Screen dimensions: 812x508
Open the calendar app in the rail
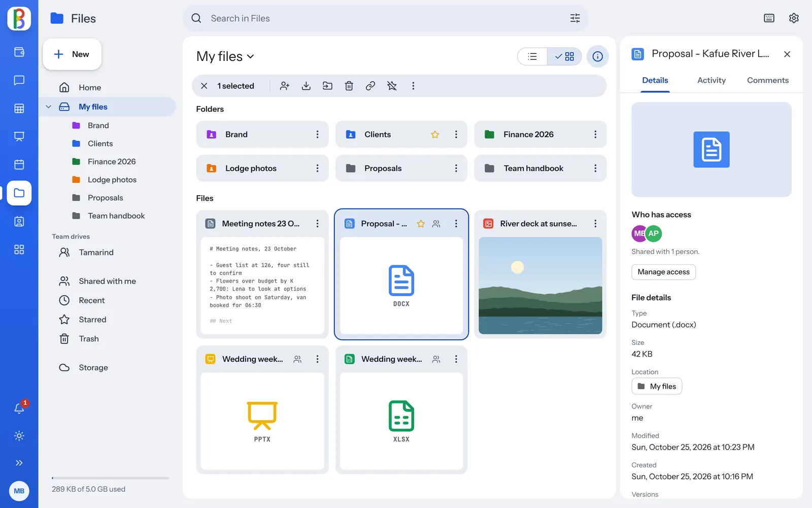point(19,165)
